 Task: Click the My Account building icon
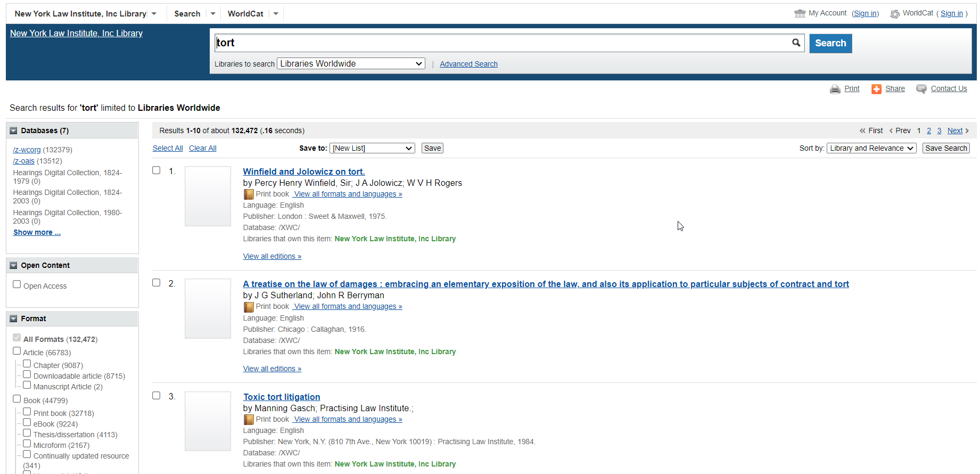point(800,14)
